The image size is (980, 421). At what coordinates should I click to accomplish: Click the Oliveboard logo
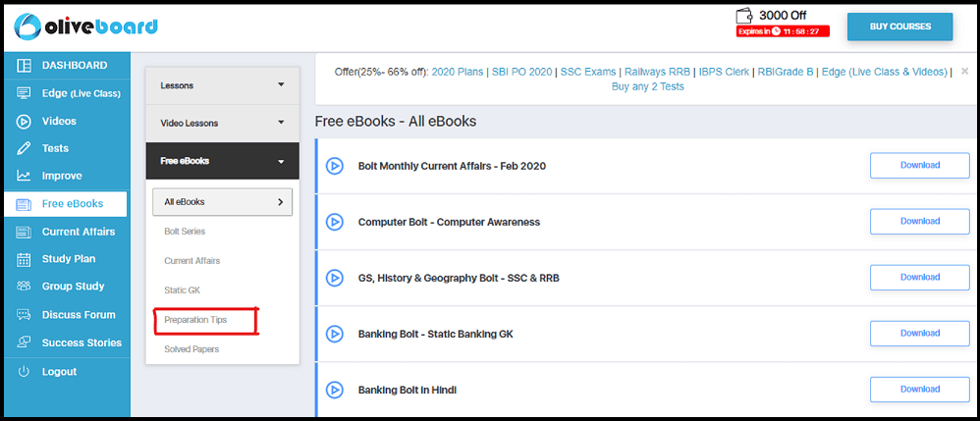click(86, 26)
